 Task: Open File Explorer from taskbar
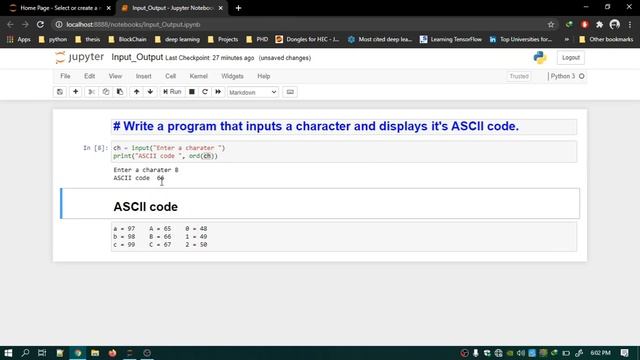(x=95, y=353)
